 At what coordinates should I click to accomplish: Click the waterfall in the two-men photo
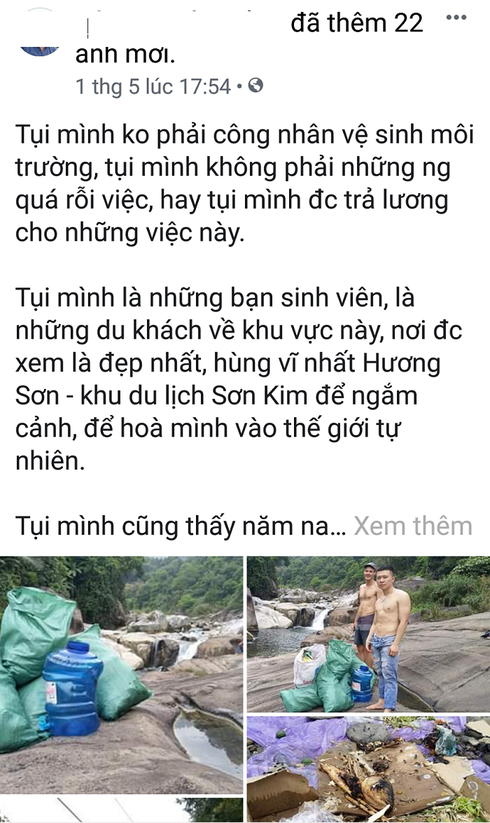point(318,618)
